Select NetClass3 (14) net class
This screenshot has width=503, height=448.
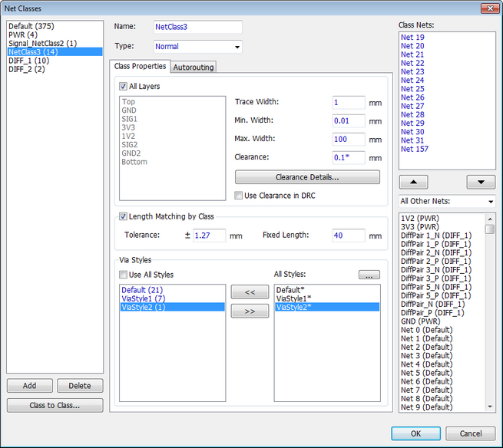(x=55, y=52)
